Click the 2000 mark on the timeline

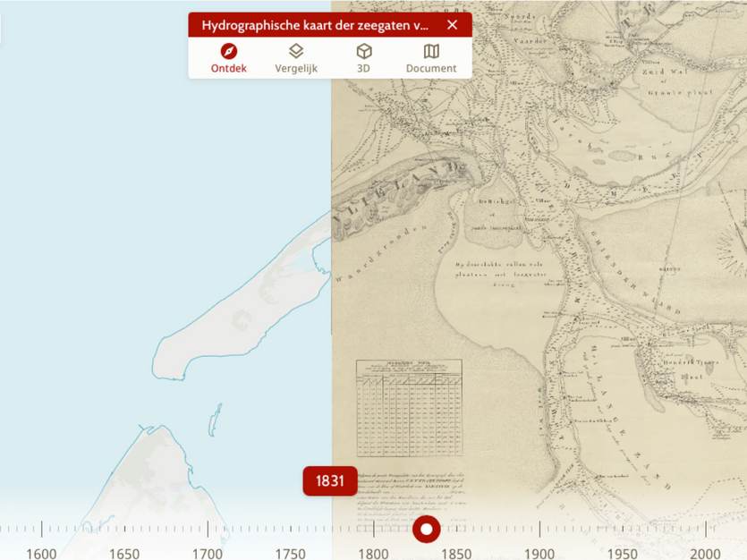click(x=704, y=554)
